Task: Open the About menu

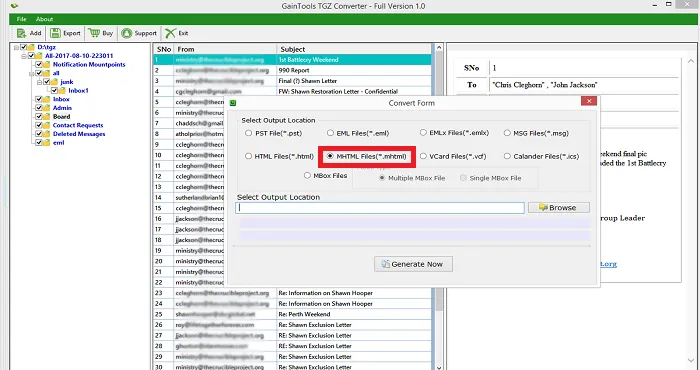Action: click(44, 19)
